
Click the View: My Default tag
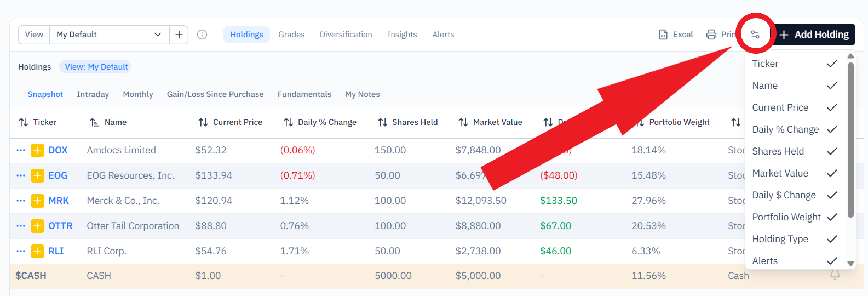95,67
